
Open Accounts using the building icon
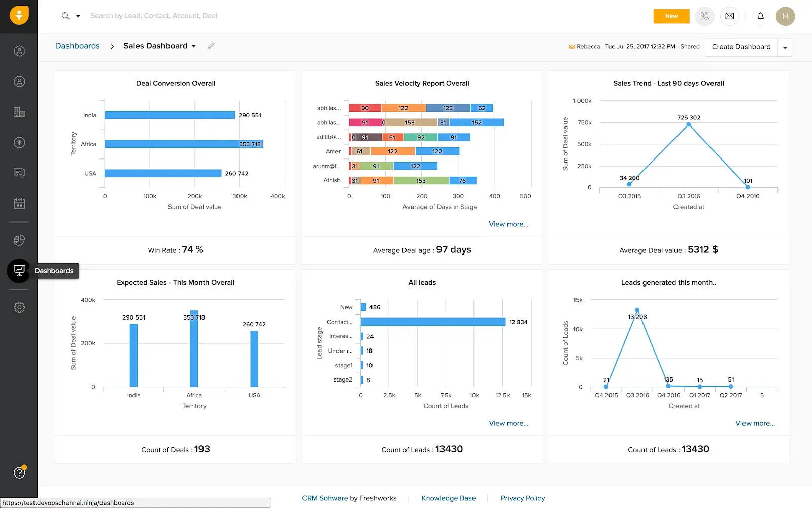tap(19, 112)
